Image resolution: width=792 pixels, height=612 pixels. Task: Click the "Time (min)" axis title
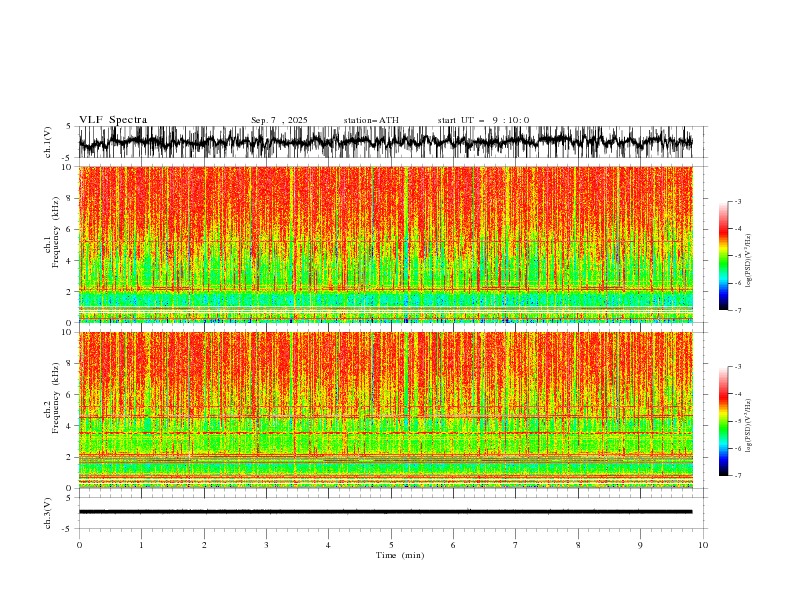point(400,555)
